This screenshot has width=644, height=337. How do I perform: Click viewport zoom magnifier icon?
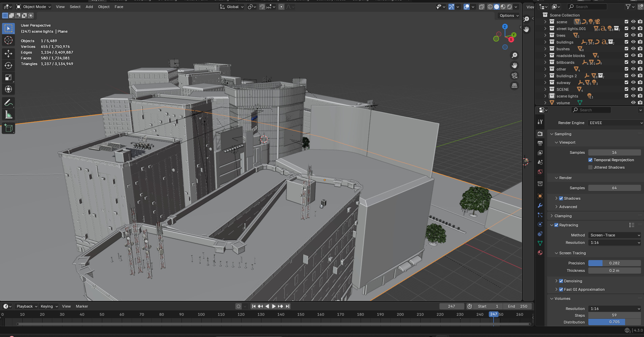[x=514, y=55]
